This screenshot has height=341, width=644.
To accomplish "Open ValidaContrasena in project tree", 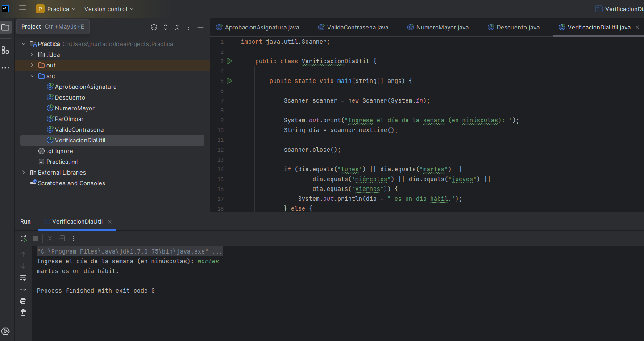I will pos(79,129).
